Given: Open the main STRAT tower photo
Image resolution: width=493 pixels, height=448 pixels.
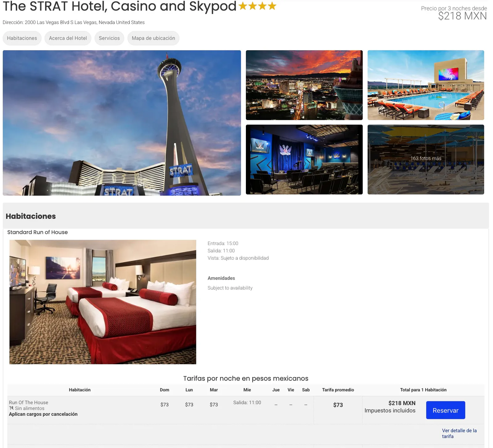Looking at the screenshot, I should click(122, 123).
